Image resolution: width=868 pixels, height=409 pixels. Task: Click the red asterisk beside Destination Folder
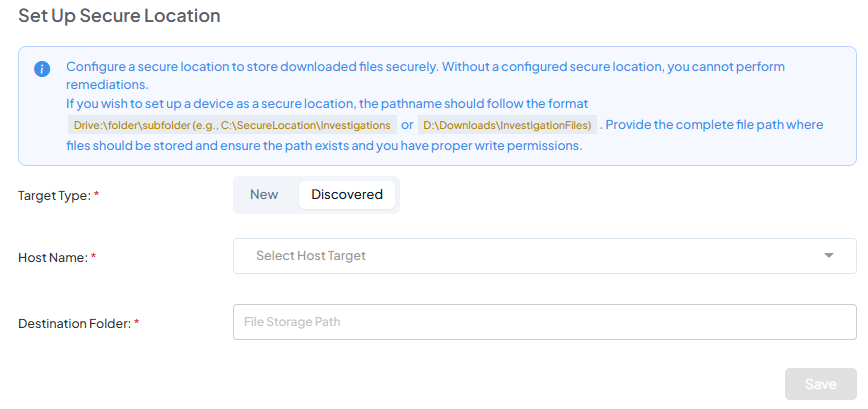(x=137, y=323)
